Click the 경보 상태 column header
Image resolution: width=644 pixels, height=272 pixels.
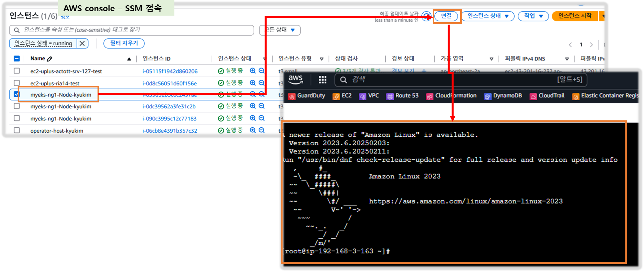pos(403,59)
